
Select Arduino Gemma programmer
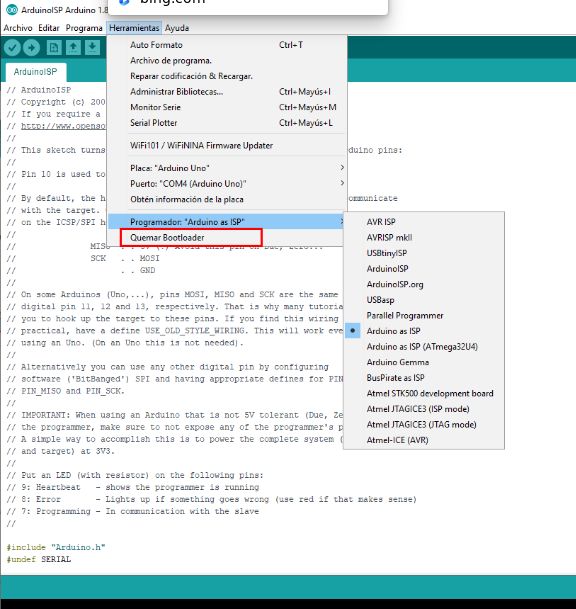coord(424,362)
